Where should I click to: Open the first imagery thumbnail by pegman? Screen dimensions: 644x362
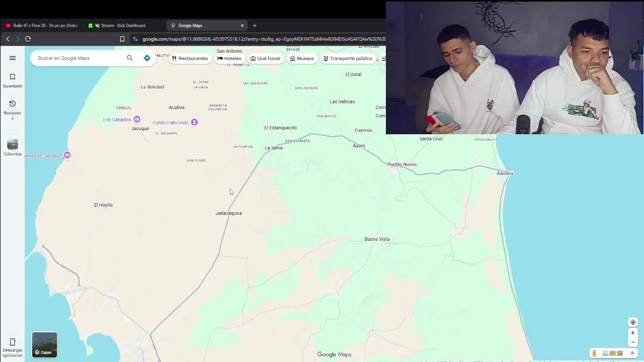pos(605,353)
